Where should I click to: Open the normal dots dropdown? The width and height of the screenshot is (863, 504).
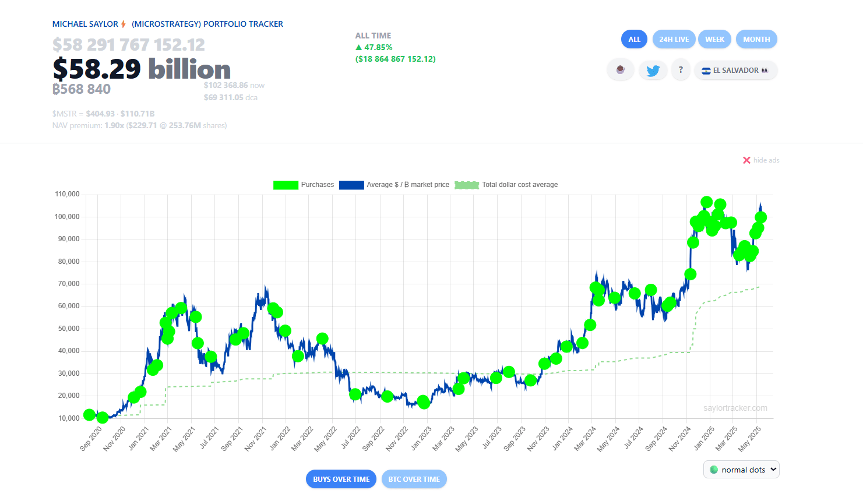pos(741,470)
